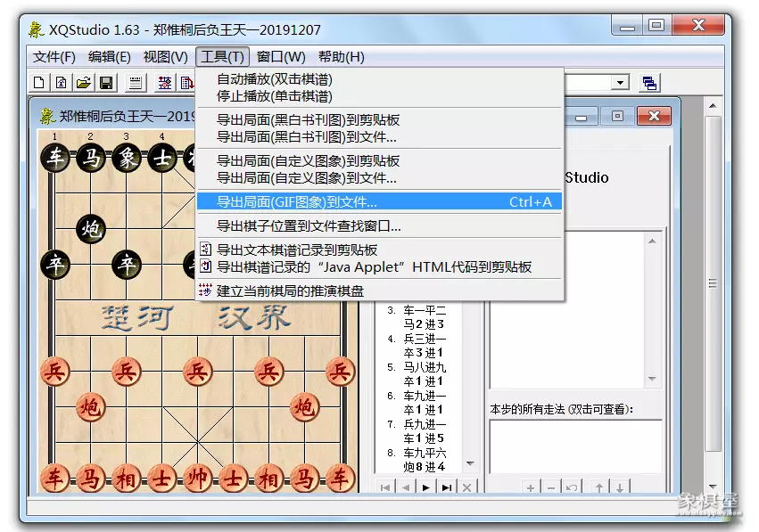Step back to the previous move
759x532 pixels.
(404, 486)
